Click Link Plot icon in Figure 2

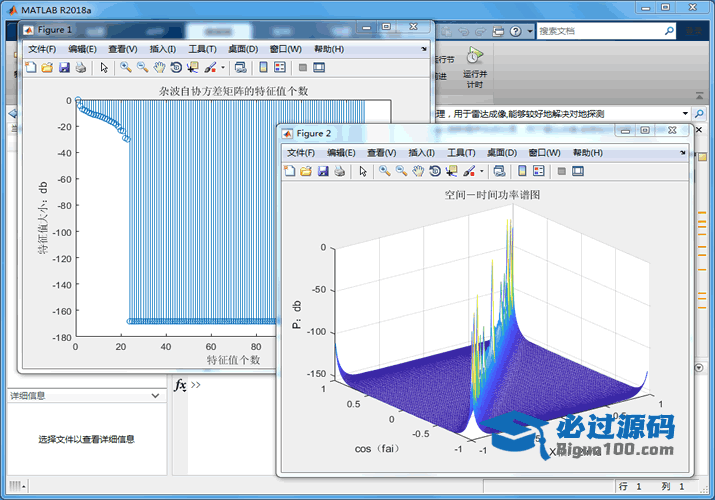click(499, 171)
